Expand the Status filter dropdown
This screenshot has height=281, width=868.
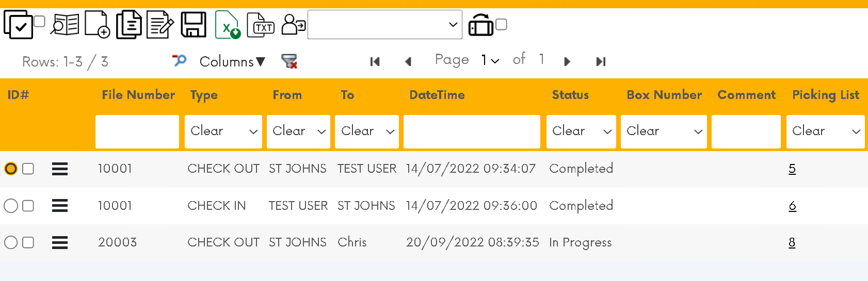click(x=581, y=131)
